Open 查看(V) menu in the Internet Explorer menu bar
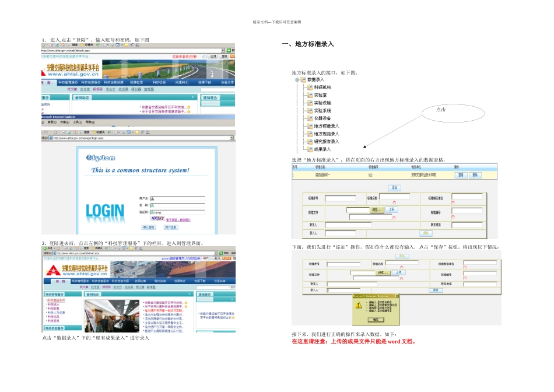Screen dimensions: 554x392 (52, 123)
